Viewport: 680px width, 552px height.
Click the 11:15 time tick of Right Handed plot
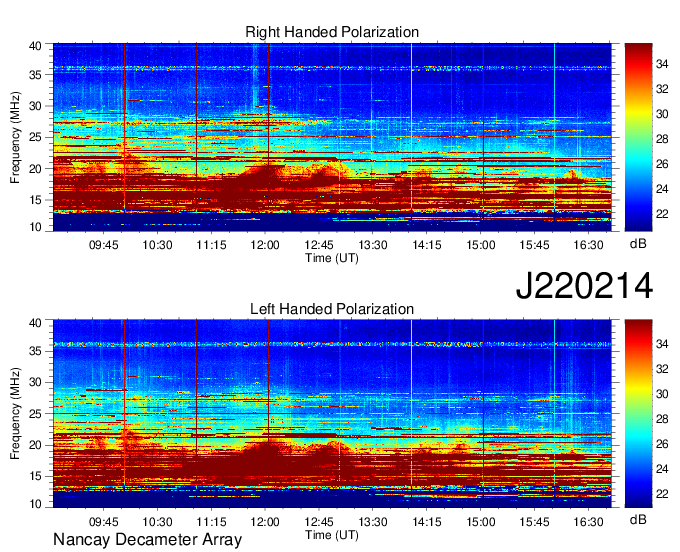211,245
